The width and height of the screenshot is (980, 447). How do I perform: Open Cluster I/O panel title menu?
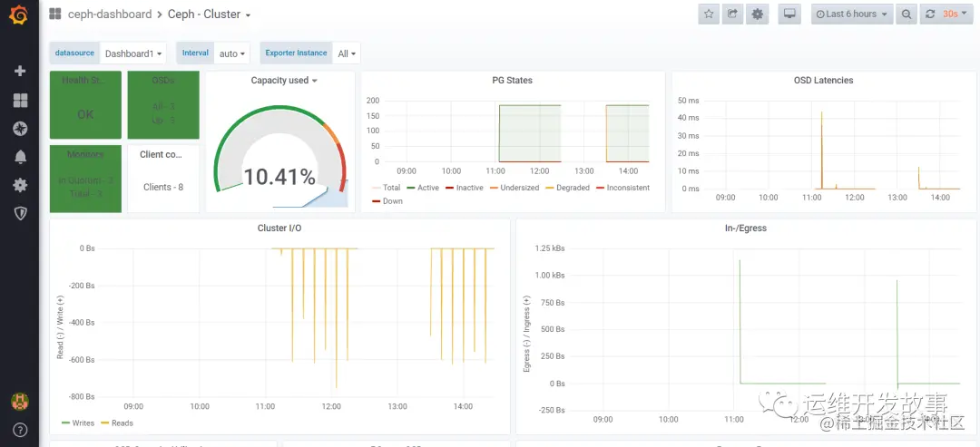pyautogui.click(x=279, y=228)
